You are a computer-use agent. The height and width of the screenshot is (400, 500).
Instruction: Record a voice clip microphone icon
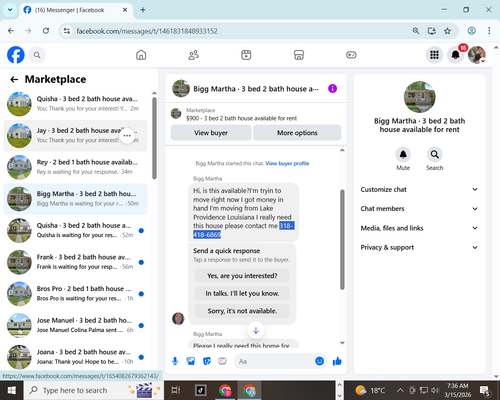pyautogui.click(x=175, y=361)
